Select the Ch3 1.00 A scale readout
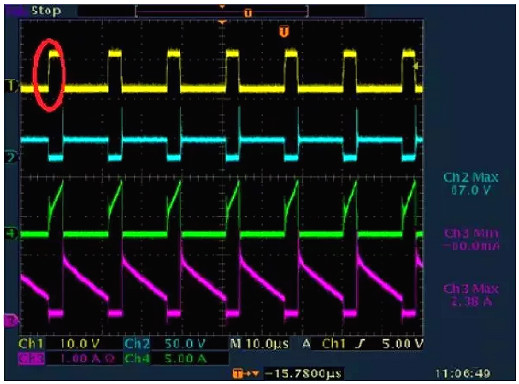The image size is (519, 384). coord(67,358)
